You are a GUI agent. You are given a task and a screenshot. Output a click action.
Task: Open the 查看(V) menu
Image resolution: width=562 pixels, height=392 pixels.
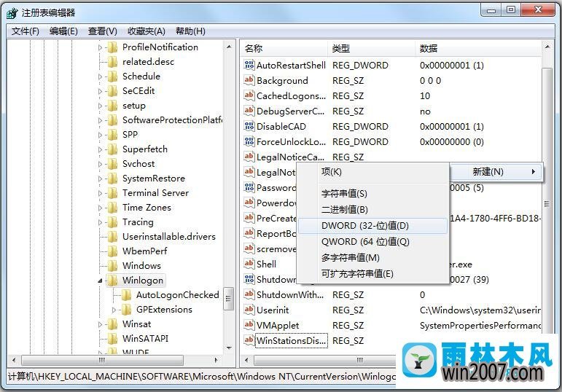103,31
